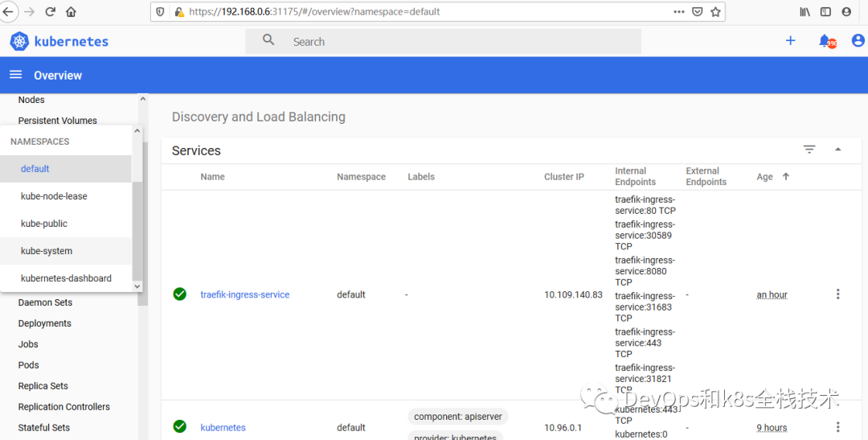
Task: Open Deployments in the sidebar
Action: pyautogui.click(x=45, y=323)
